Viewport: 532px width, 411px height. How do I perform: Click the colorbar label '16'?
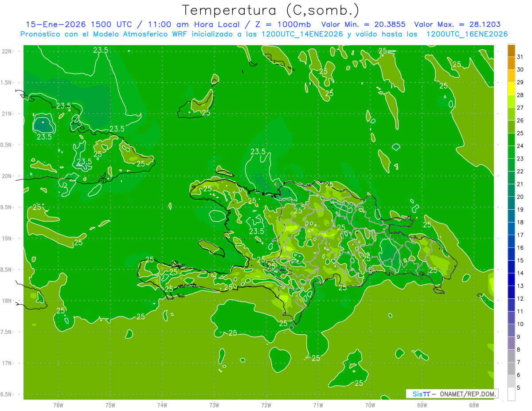point(520,248)
